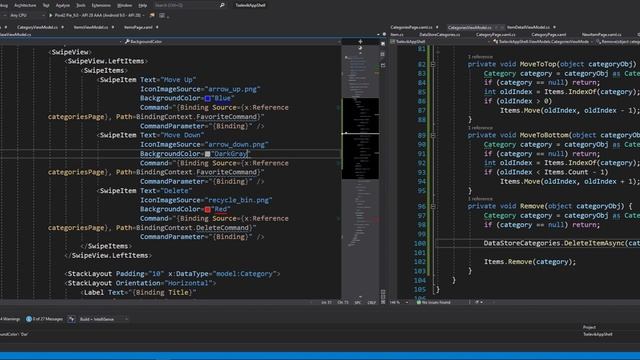Collapse the Remove method outline
Screen dimensions: 640x360
tap(433, 206)
